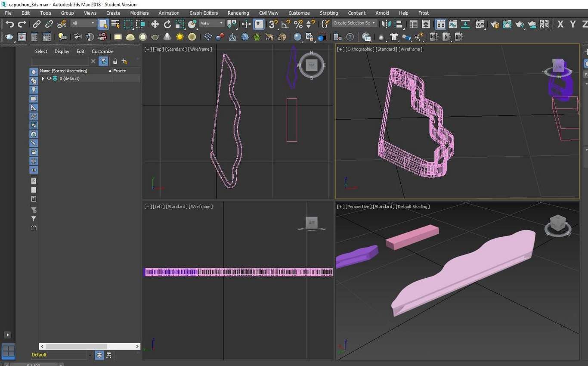The image size is (588, 366).
Task: Open the Modifiers menu
Action: [x=139, y=13]
